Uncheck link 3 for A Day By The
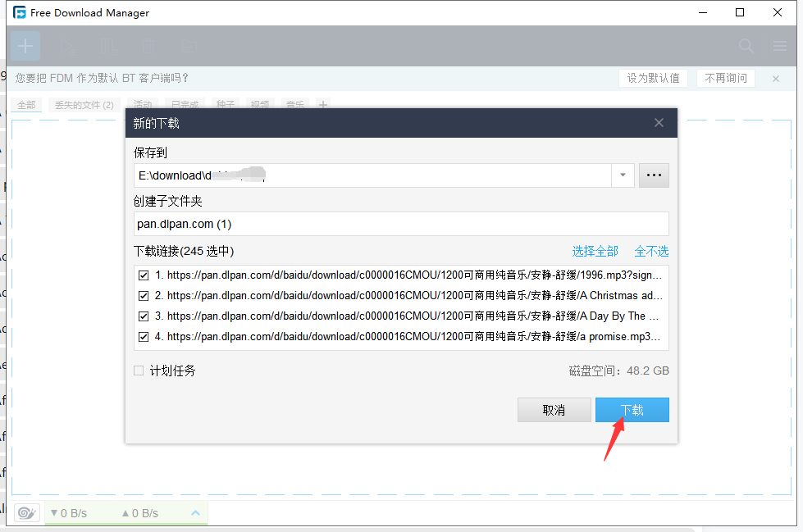The height and width of the screenshot is (532, 803). 144,316
